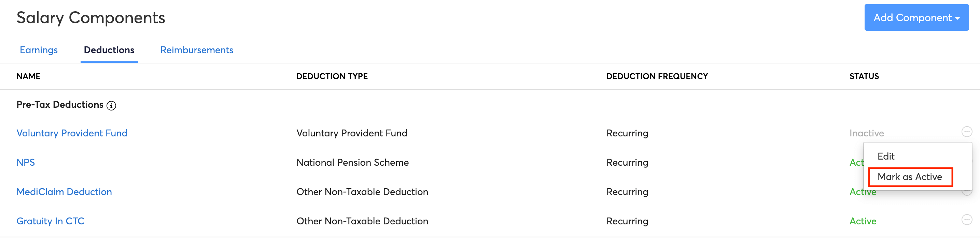The image size is (980, 238).
Task: Go to the Reimbursements tab
Action: tap(197, 50)
